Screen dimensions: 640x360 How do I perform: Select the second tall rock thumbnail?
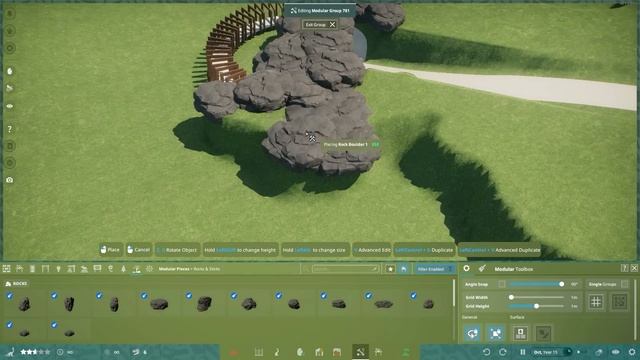pos(69,304)
